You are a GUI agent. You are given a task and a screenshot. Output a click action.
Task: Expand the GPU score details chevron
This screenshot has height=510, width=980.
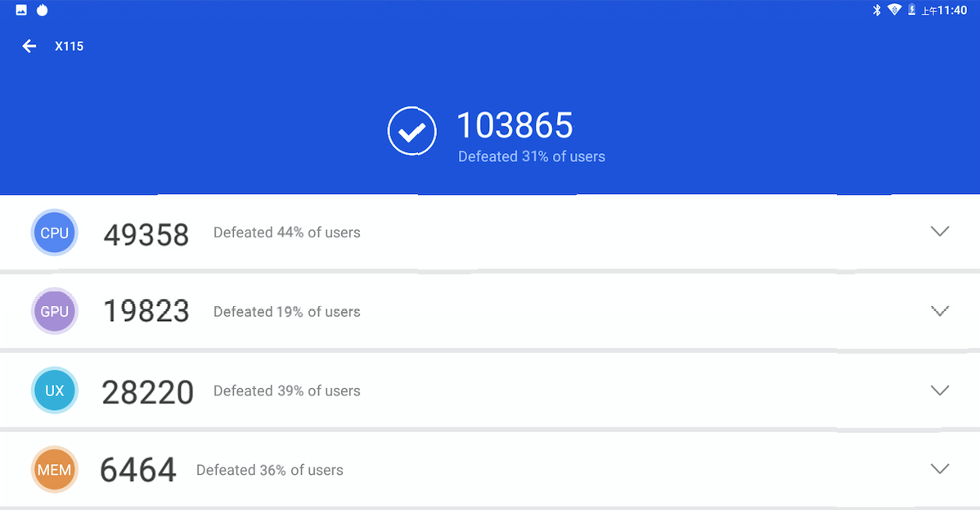pyautogui.click(x=940, y=311)
